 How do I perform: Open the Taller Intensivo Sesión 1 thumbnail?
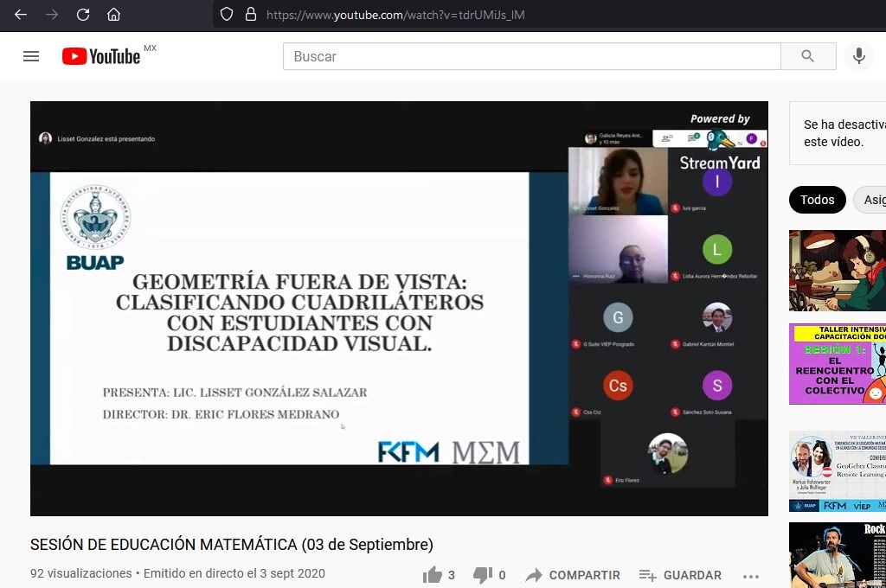pyautogui.click(x=838, y=364)
